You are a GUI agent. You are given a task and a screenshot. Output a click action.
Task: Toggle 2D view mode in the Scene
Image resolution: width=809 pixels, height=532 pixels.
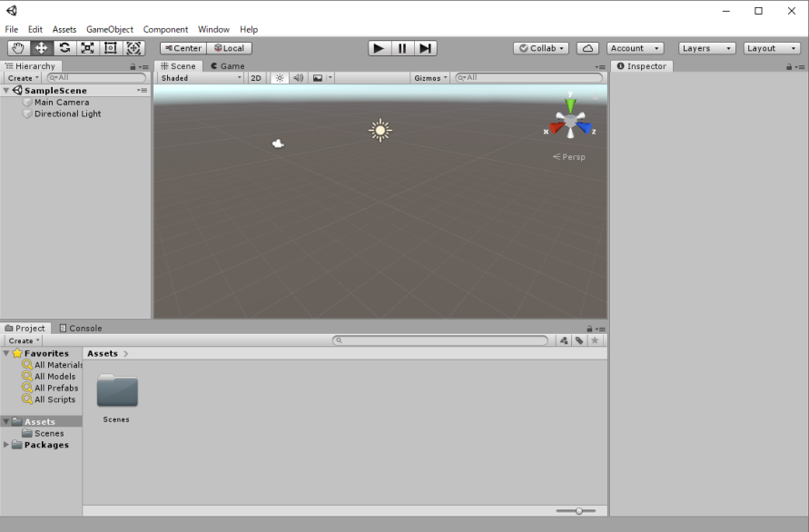(256, 78)
